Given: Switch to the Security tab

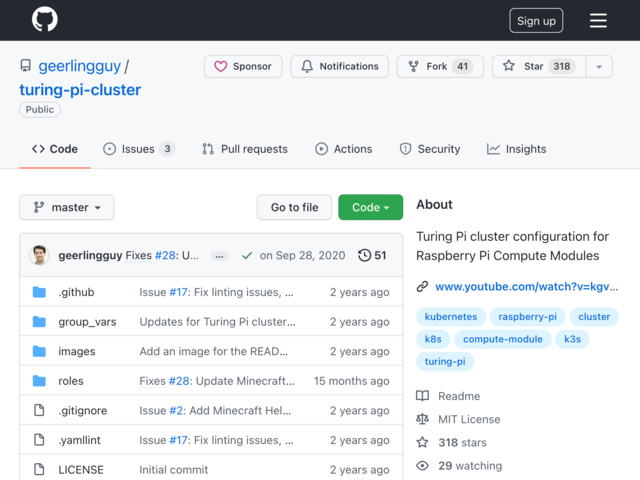Looking at the screenshot, I should click(430, 149).
